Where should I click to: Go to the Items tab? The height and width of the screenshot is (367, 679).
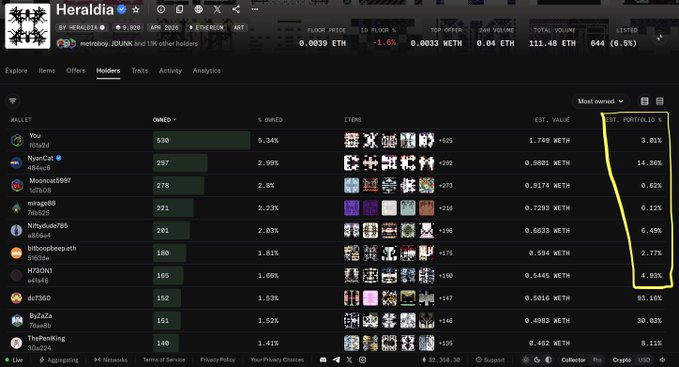click(47, 70)
